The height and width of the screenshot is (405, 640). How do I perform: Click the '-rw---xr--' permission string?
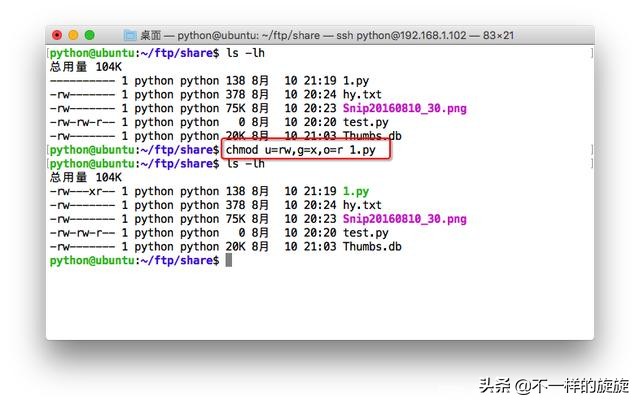(82, 191)
